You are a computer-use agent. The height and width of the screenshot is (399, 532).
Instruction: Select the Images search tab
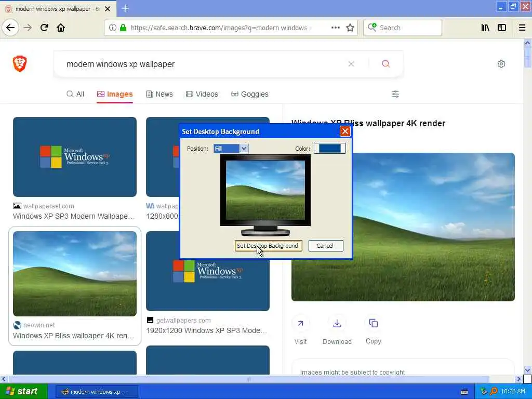115,94
